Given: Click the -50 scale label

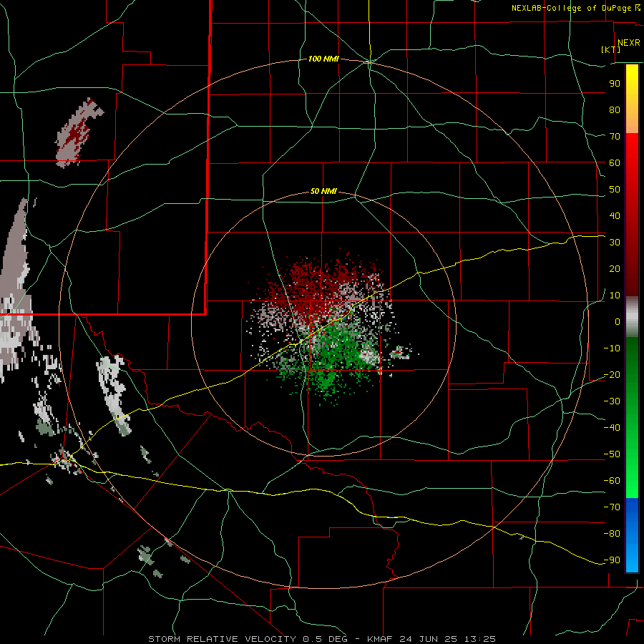Looking at the screenshot, I should [612, 454].
